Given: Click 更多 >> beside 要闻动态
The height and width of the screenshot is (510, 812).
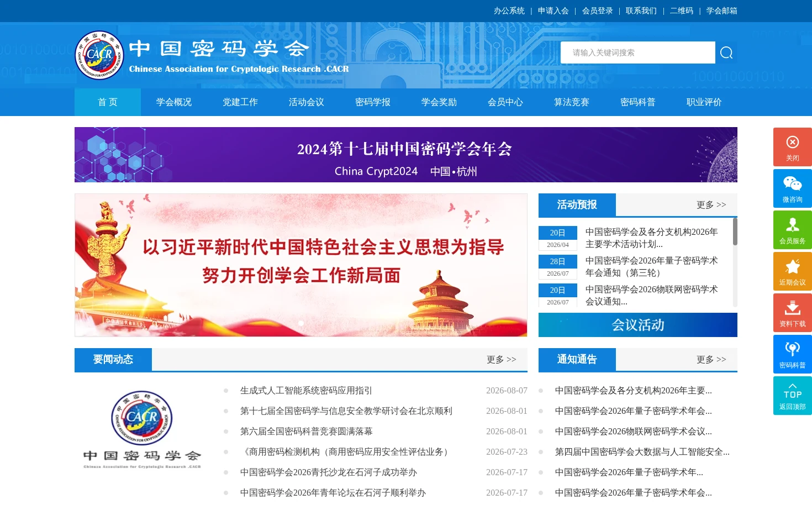Looking at the screenshot, I should point(502,360).
